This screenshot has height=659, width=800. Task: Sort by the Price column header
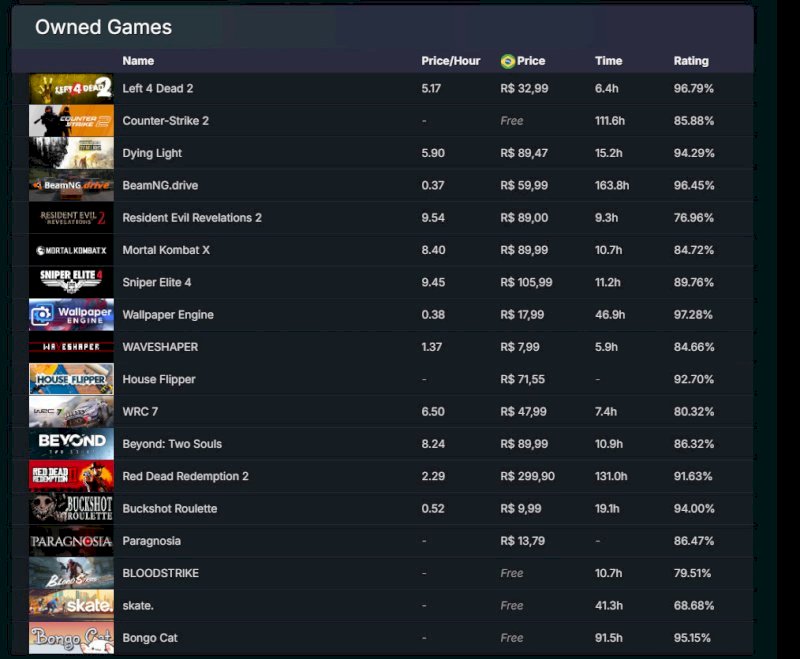(531, 61)
